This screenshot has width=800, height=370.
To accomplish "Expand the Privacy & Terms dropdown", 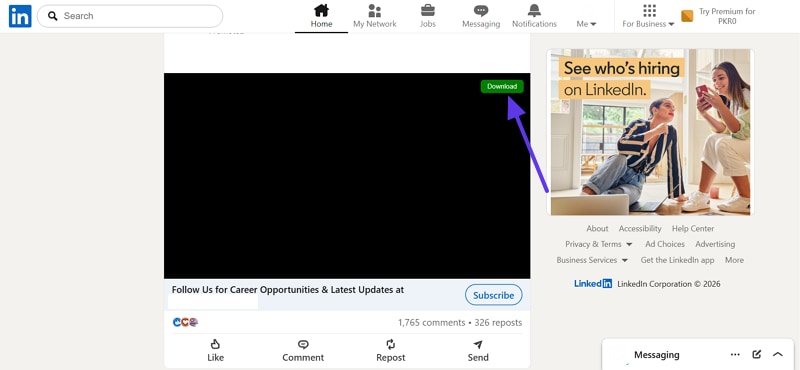I will [598, 244].
